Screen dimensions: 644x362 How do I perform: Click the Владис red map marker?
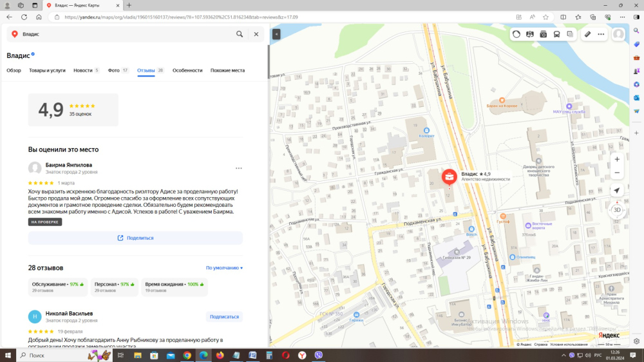point(450,176)
